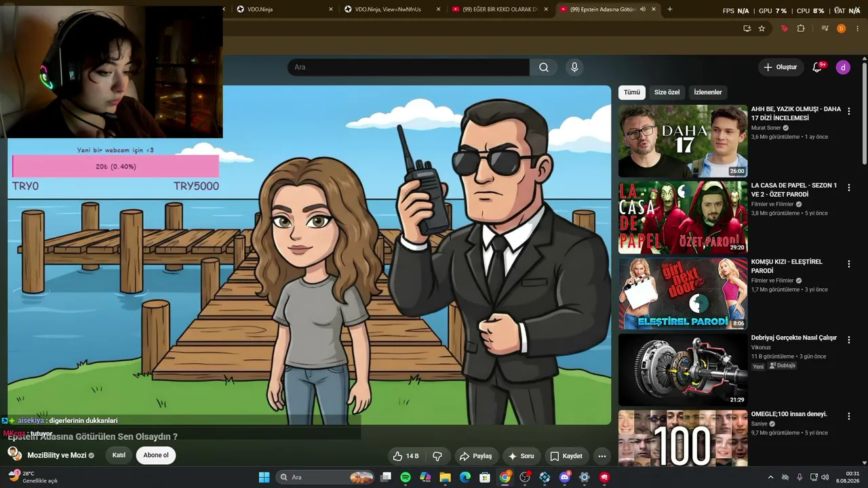Viewport: 868px width, 488px height.
Task: Switch to the first VDO.Ninja tab
Action: tap(285, 9)
